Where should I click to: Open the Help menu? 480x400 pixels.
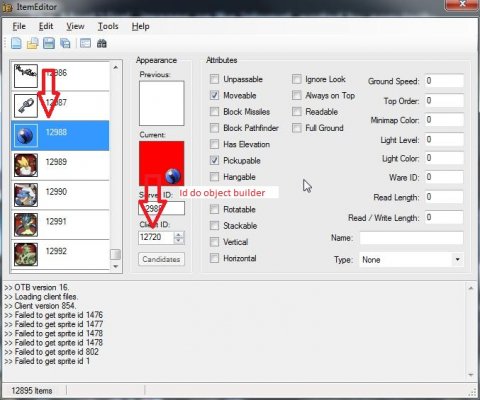[x=140, y=26]
